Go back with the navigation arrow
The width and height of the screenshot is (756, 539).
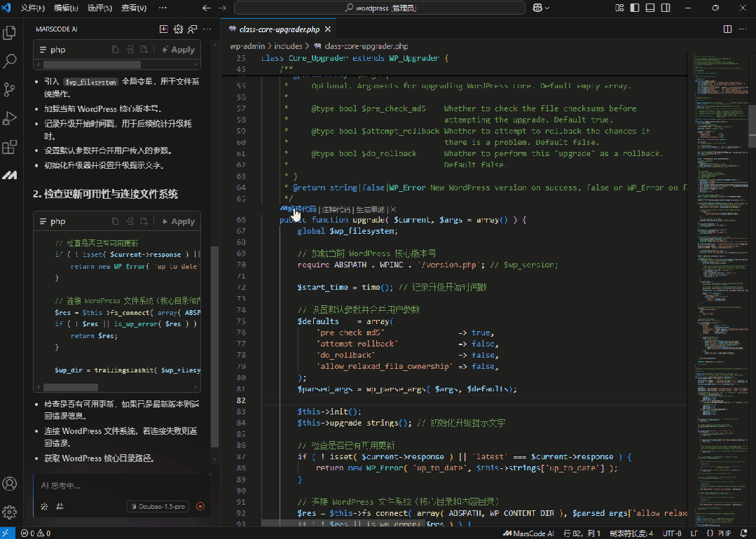(207, 8)
